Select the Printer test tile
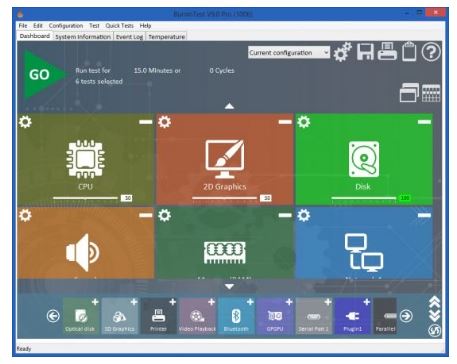The height and width of the screenshot is (364, 457). click(x=158, y=316)
